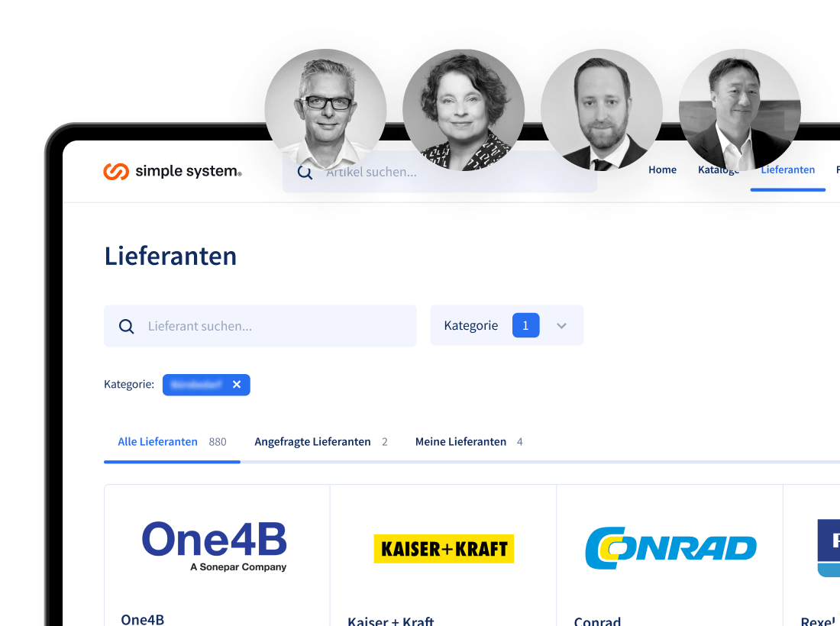Click the One4B supplier name link

click(x=143, y=620)
